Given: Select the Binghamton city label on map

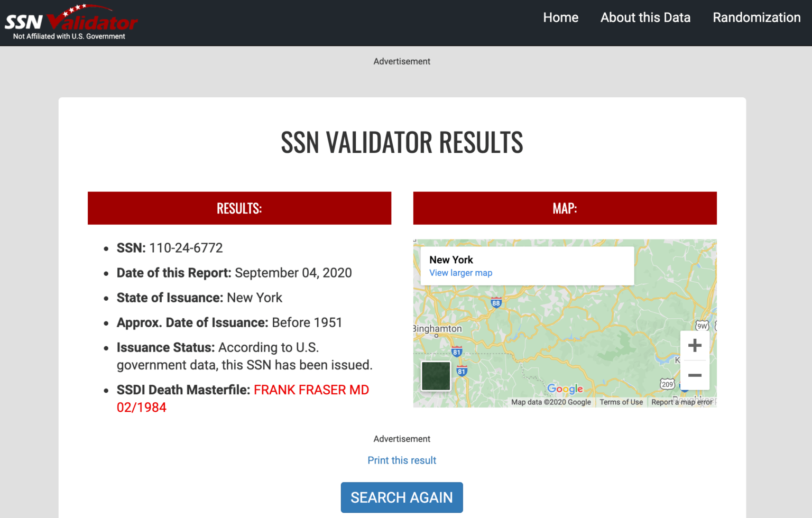Looking at the screenshot, I should [x=438, y=329].
